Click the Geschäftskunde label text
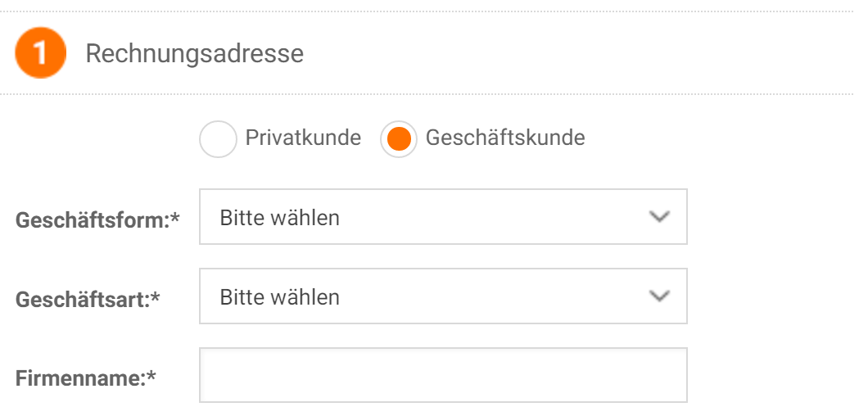868x416 pixels. [x=505, y=138]
